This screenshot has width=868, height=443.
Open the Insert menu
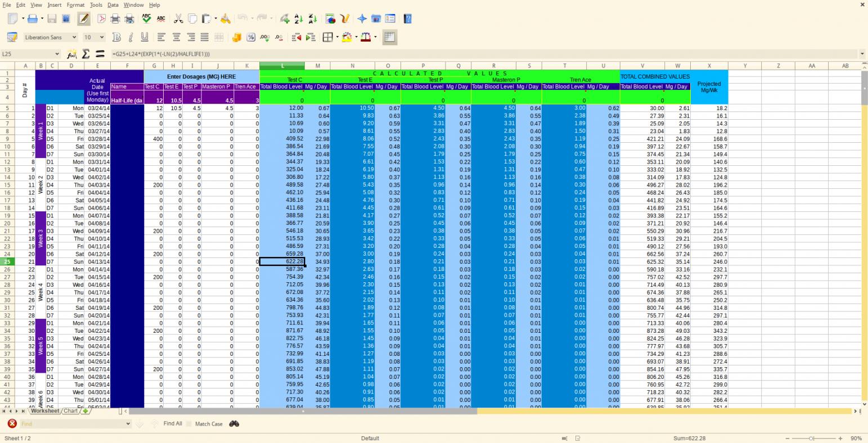55,4
